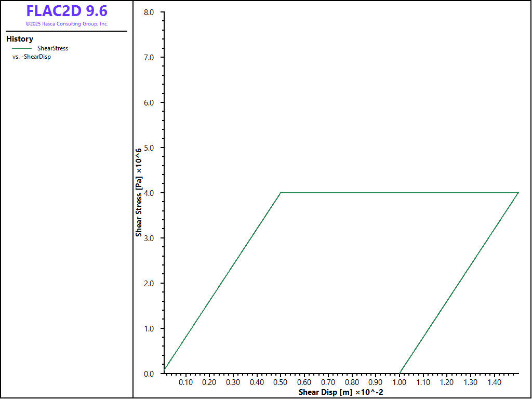Screen dimensions: 532x399
Task: Click the unloading line's base at zero stress
Action: point(400,373)
